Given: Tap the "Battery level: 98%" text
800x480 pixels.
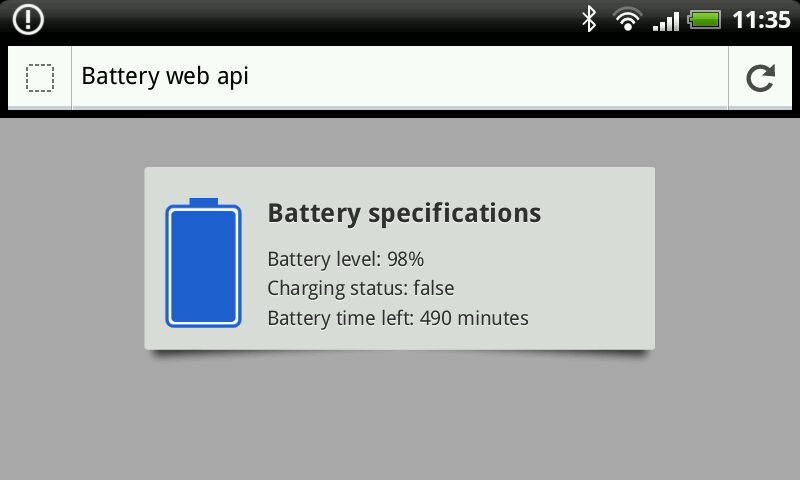Looking at the screenshot, I should [x=345, y=259].
